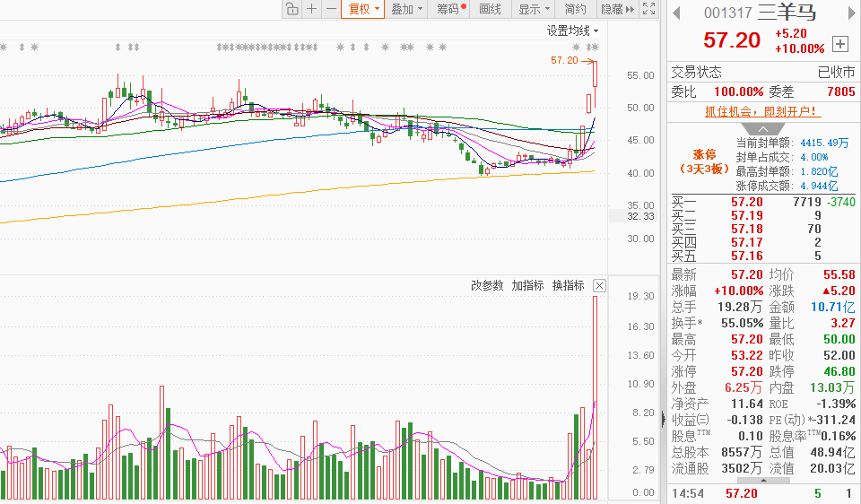
Task: Add stock to watchlist plus box
Action: (840, 43)
